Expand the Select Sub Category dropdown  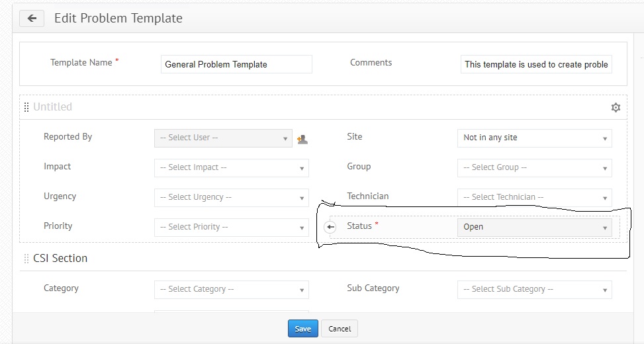click(534, 289)
